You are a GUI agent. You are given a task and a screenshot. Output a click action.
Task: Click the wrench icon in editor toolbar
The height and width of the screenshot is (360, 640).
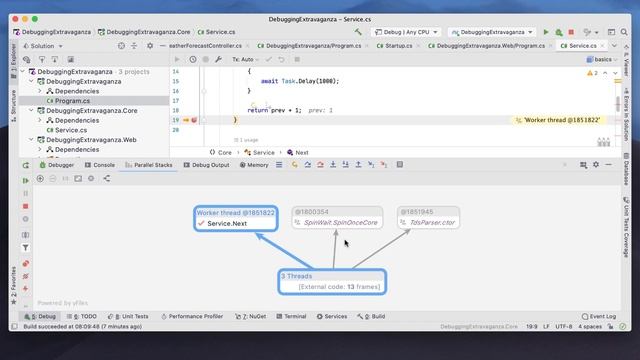(218, 60)
